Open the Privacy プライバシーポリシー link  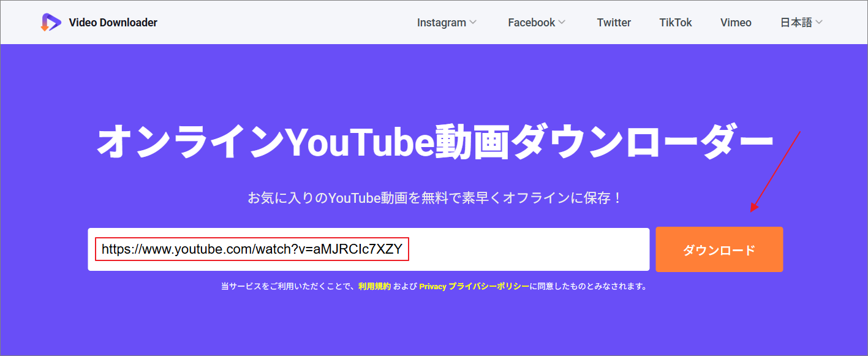tap(474, 286)
